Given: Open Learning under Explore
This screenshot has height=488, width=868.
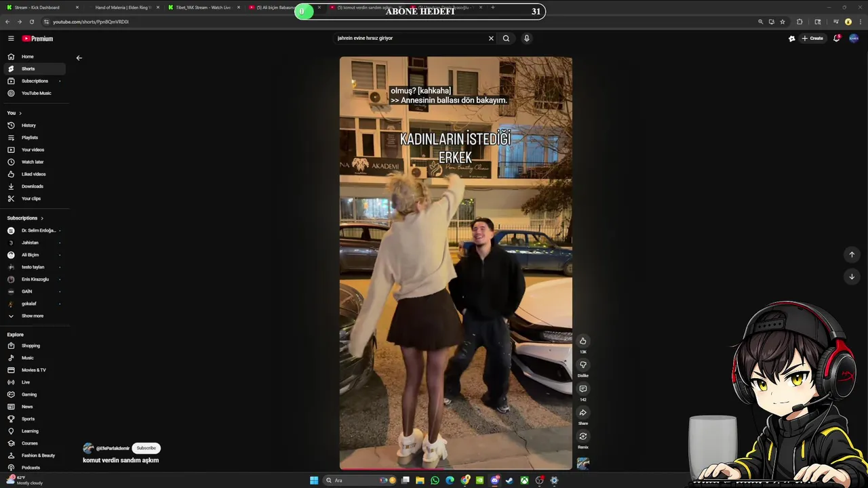Looking at the screenshot, I should tap(34, 431).
